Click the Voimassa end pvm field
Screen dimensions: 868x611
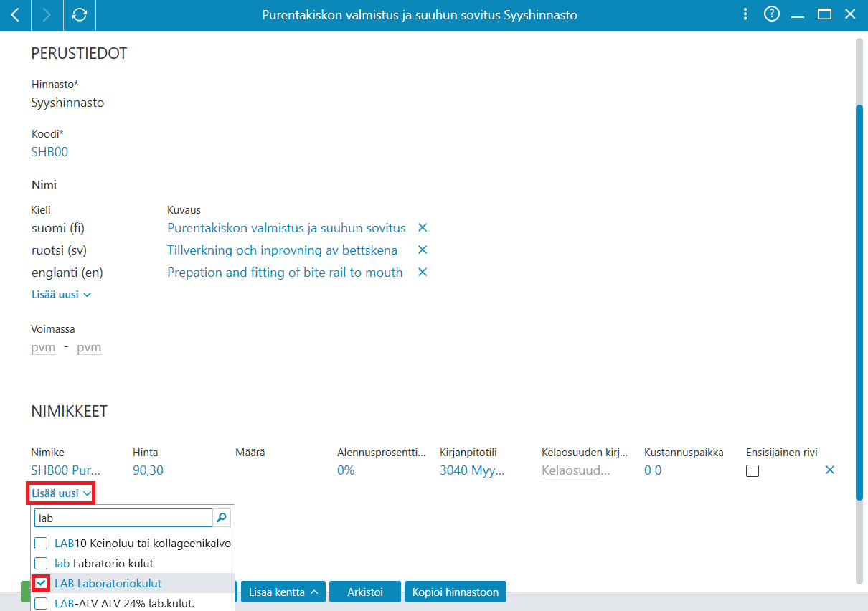click(x=89, y=348)
